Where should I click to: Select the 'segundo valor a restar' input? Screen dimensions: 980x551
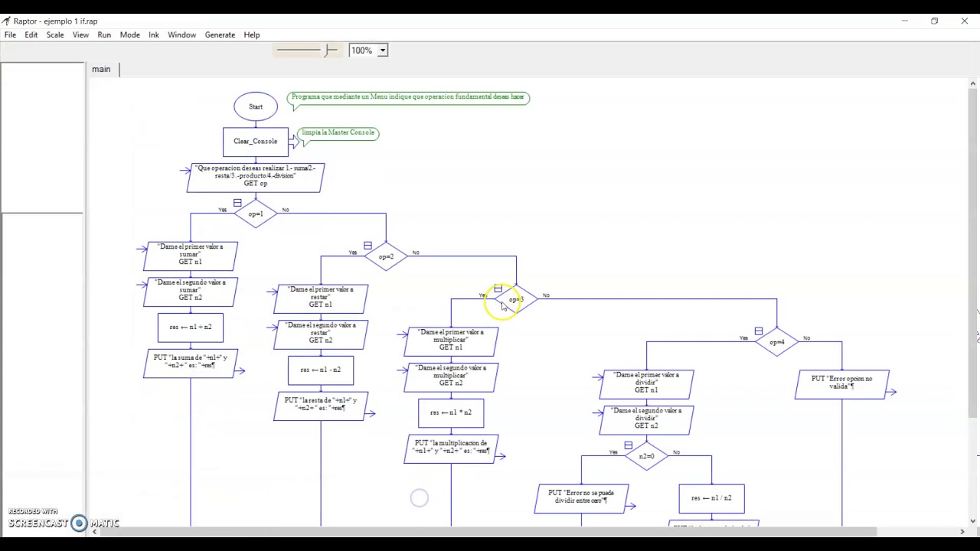coord(321,334)
